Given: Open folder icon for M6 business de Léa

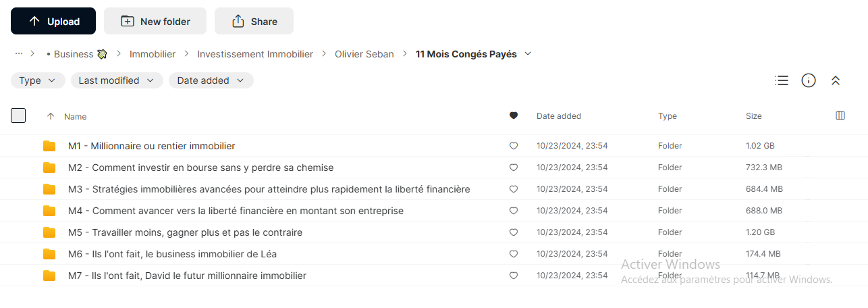Looking at the screenshot, I should click(x=49, y=254).
